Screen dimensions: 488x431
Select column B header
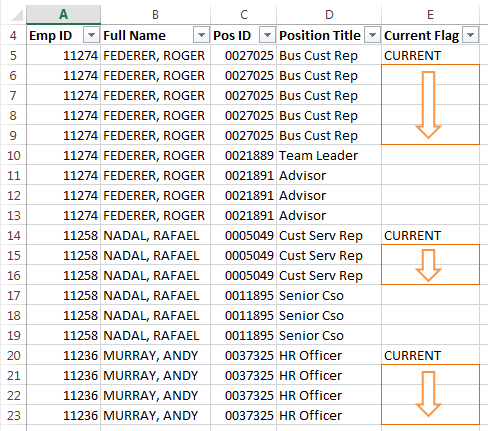pyautogui.click(x=155, y=15)
